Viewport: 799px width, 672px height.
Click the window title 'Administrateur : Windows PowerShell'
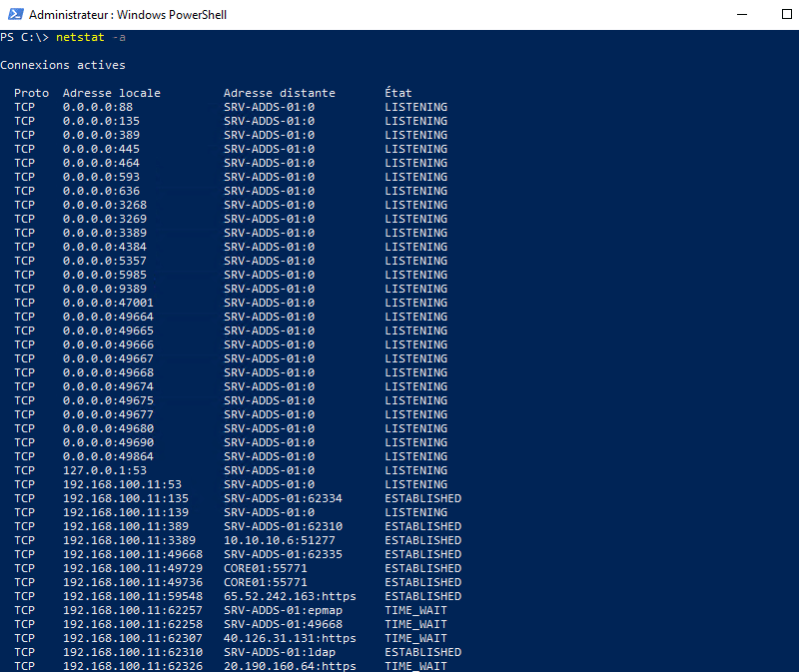tap(128, 14)
